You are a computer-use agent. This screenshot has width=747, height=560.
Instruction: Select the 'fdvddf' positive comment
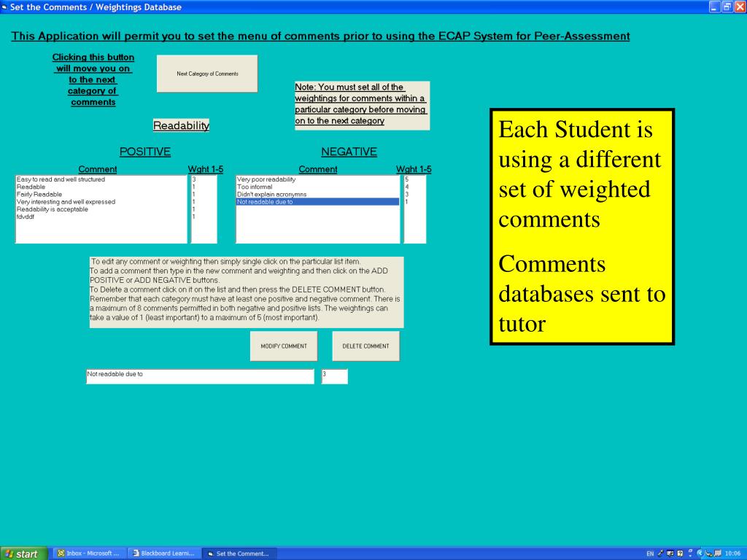(101, 217)
